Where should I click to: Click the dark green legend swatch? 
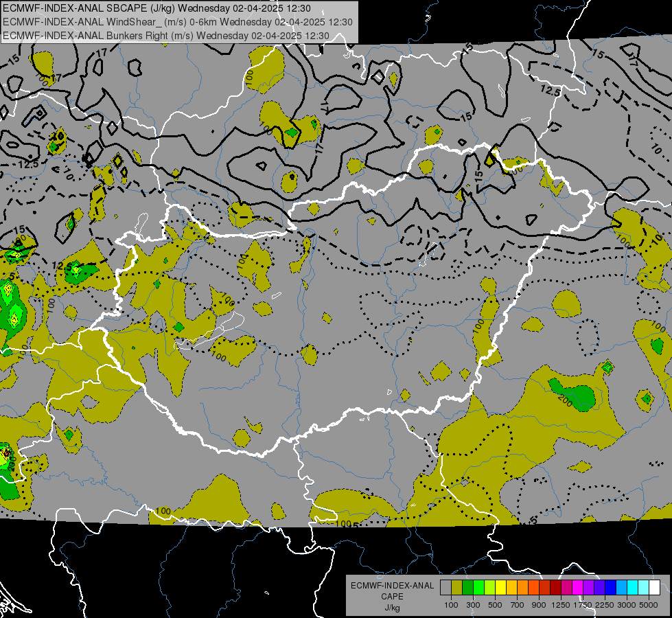467,588
